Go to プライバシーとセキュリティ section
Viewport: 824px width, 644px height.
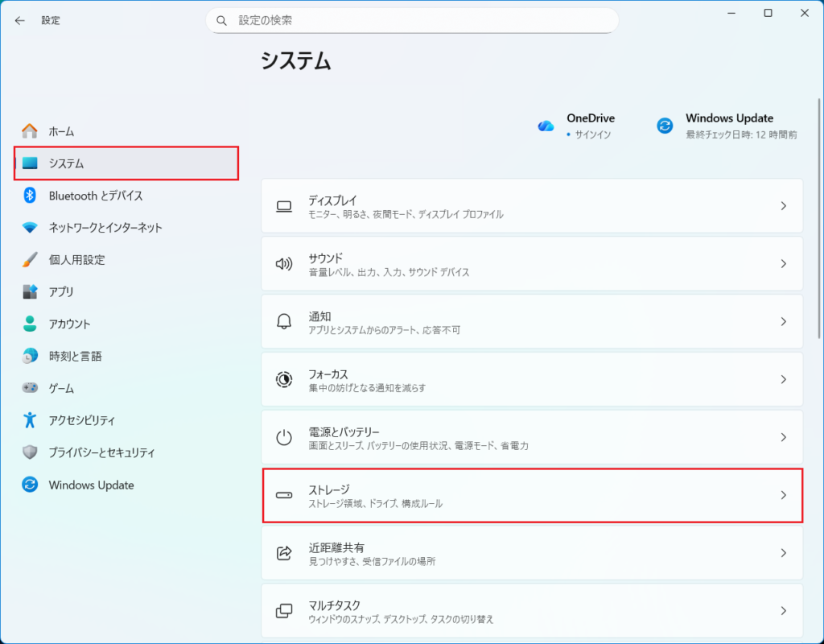click(101, 453)
